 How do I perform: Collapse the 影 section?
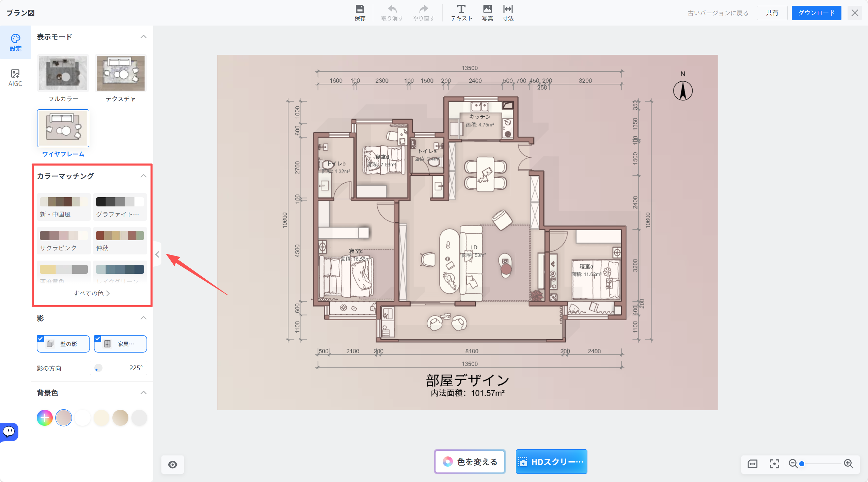(x=143, y=318)
